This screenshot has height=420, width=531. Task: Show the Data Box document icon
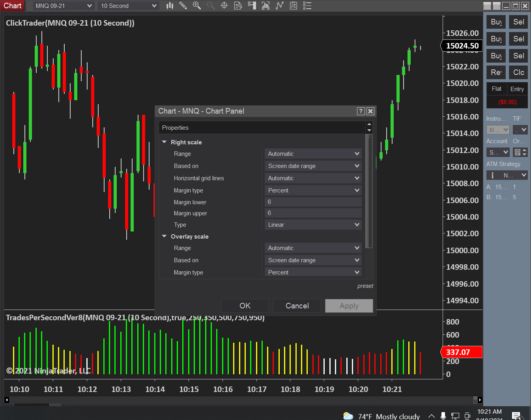tap(238, 6)
